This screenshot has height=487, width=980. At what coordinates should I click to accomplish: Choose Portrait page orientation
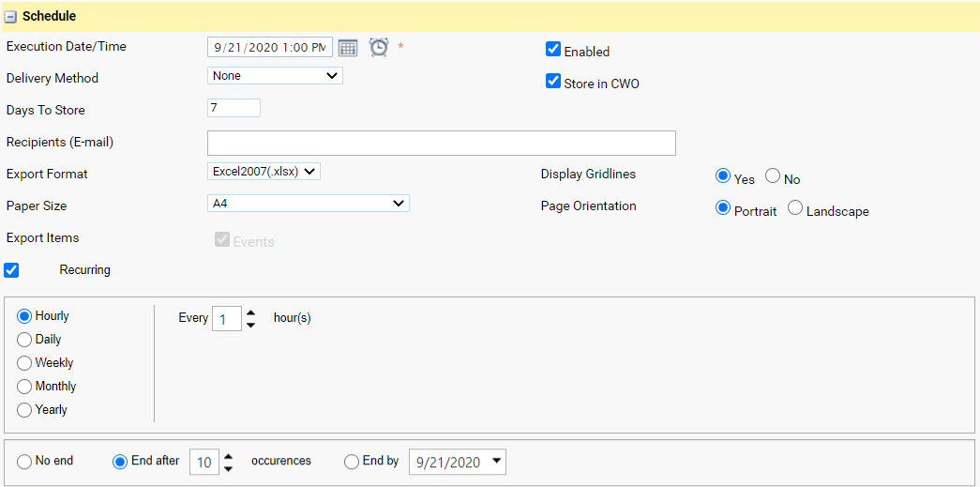(722, 209)
